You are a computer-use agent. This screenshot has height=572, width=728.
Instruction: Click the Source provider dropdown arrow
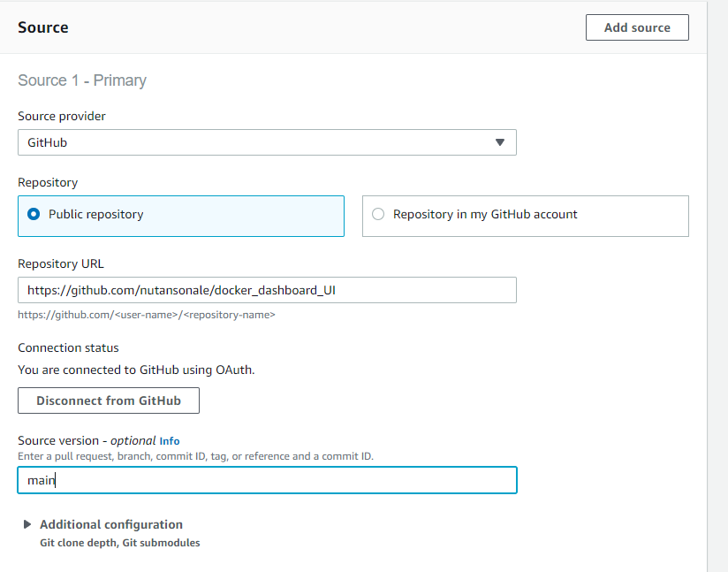[499, 142]
